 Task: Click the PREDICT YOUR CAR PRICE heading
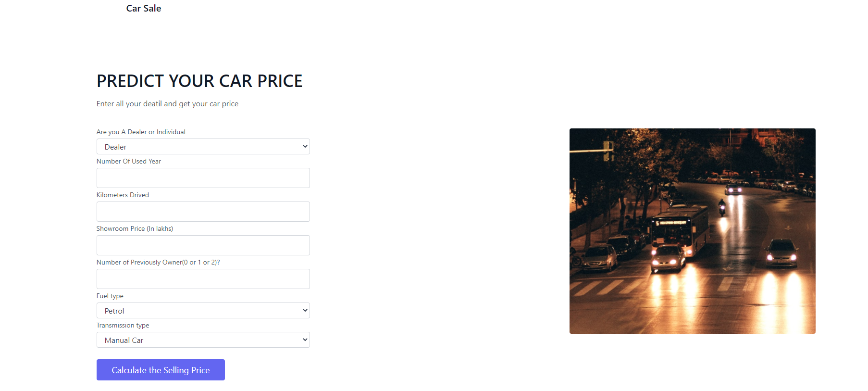[x=199, y=81]
